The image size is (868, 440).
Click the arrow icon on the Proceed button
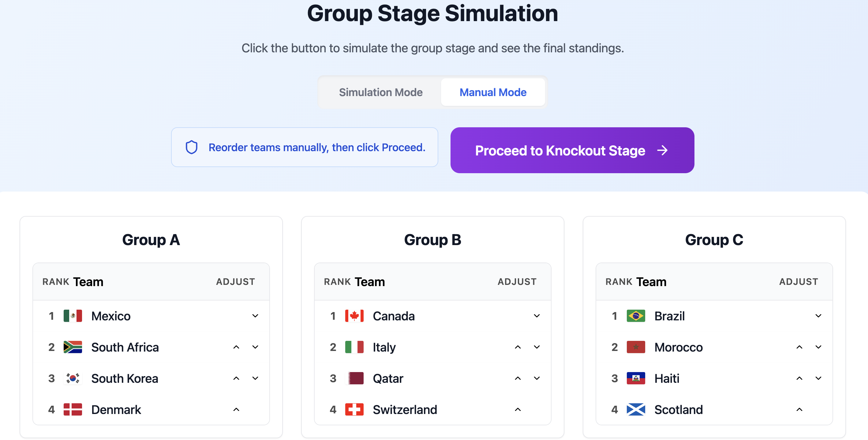(663, 151)
